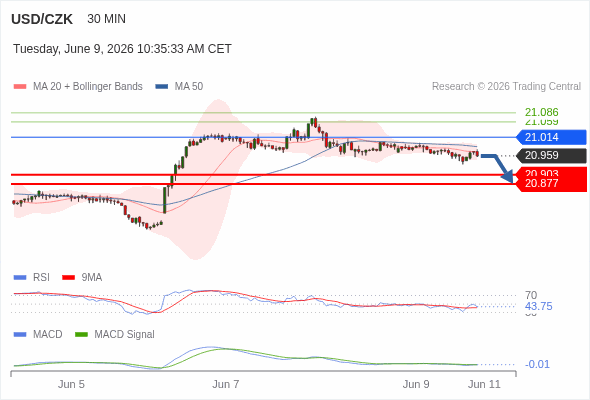The width and height of the screenshot is (590, 400).
Task: Click the Jun 5 date axis label
Action: point(71,385)
